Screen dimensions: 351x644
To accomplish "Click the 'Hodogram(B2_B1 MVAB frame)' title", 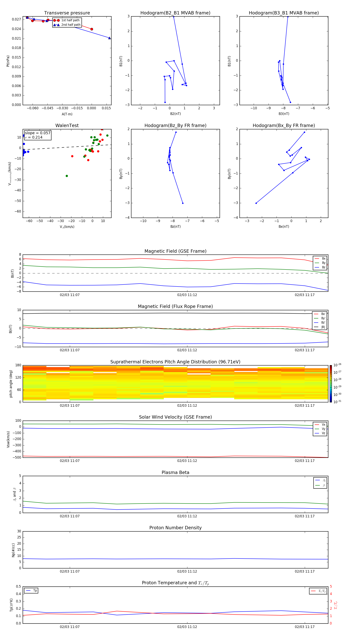I will [x=175, y=13].
